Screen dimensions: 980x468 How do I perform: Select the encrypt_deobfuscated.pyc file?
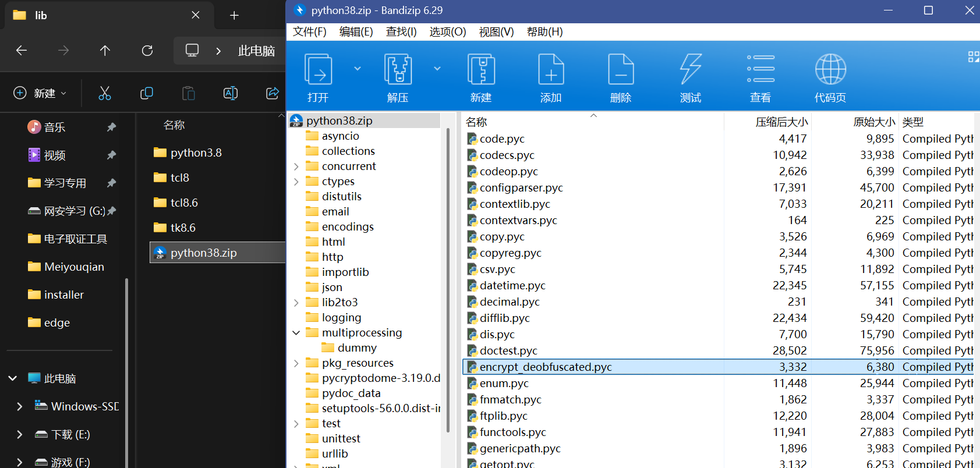546,367
